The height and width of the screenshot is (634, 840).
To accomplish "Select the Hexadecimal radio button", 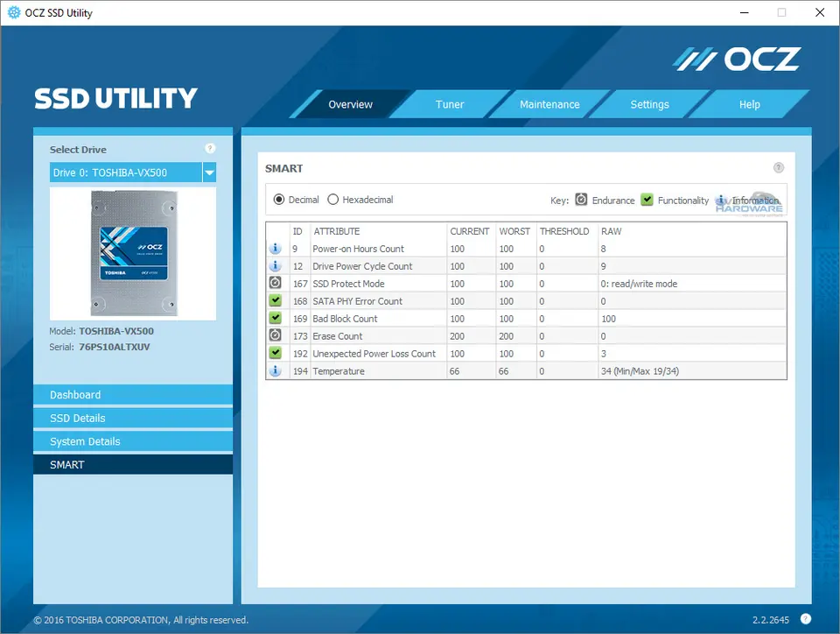I will pos(332,200).
